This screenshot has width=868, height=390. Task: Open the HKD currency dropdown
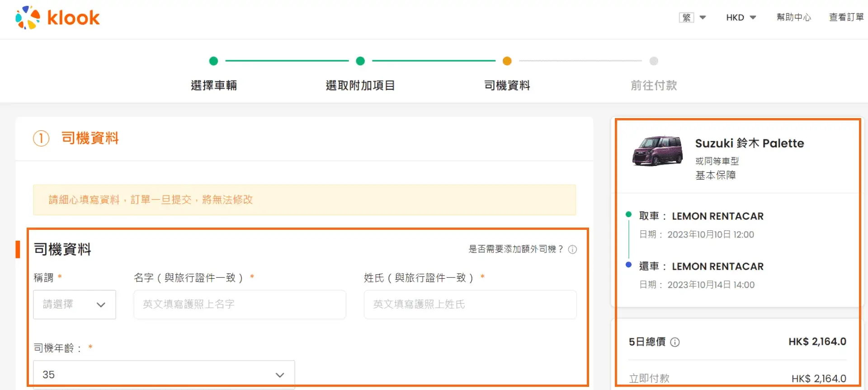(x=741, y=18)
